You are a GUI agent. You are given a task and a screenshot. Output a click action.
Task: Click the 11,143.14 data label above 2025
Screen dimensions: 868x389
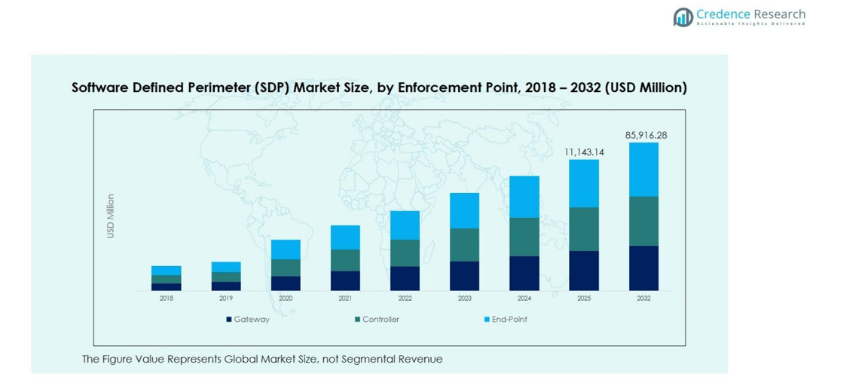[x=585, y=152]
